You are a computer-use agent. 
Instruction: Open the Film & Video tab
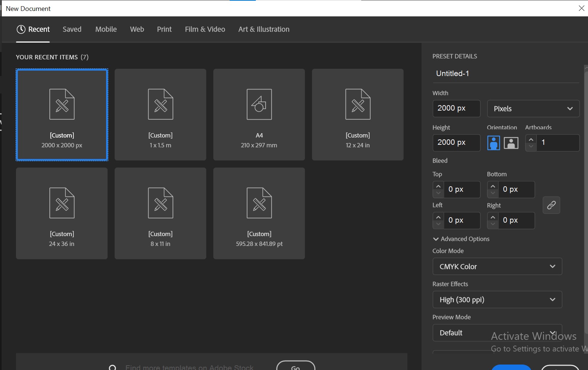click(x=205, y=29)
